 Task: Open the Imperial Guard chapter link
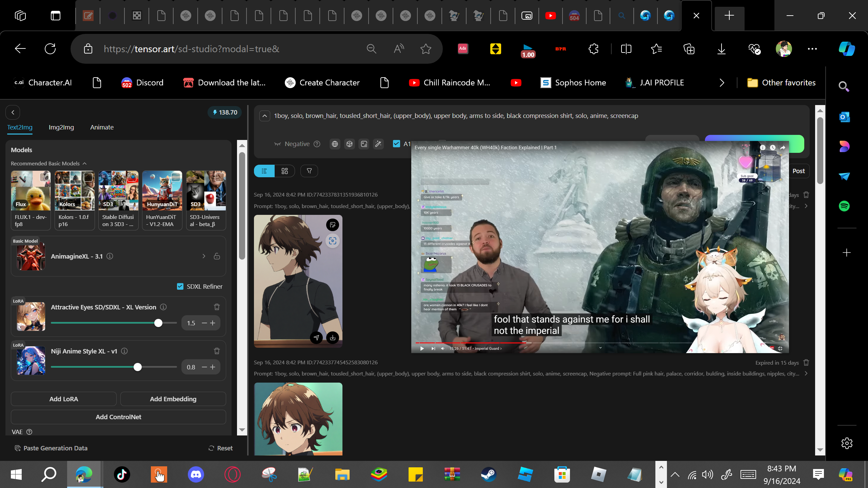[x=488, y=348]
